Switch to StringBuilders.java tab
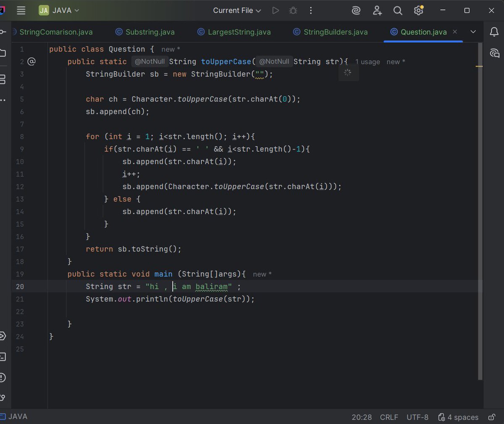This screenshot has height=424, width=504. pyautogui.click(x=330, y=32)
